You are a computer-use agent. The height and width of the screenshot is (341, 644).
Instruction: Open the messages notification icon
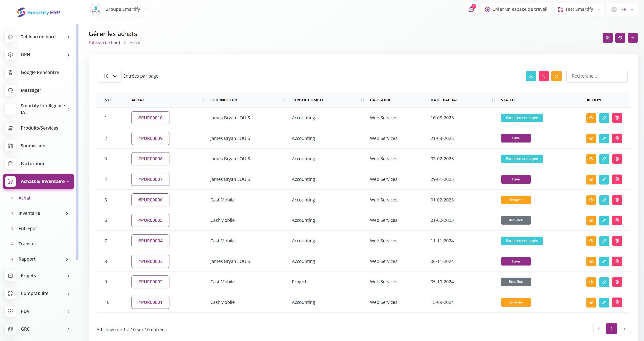click(471, 9)
